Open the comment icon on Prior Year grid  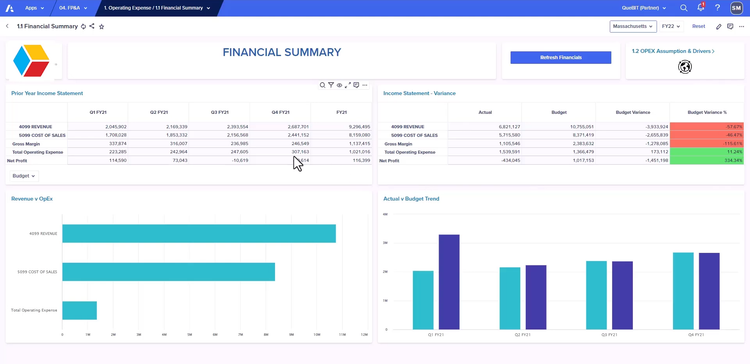coord(356,85)
